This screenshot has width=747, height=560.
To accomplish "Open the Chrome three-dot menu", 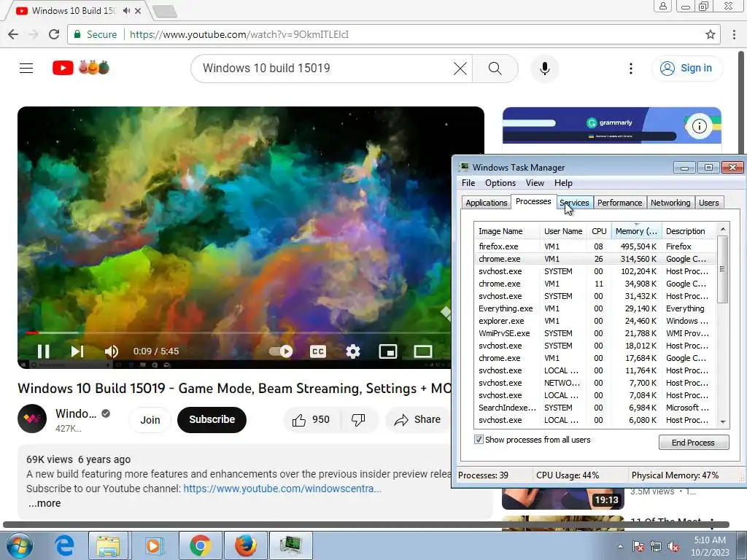I will [734, 34].
